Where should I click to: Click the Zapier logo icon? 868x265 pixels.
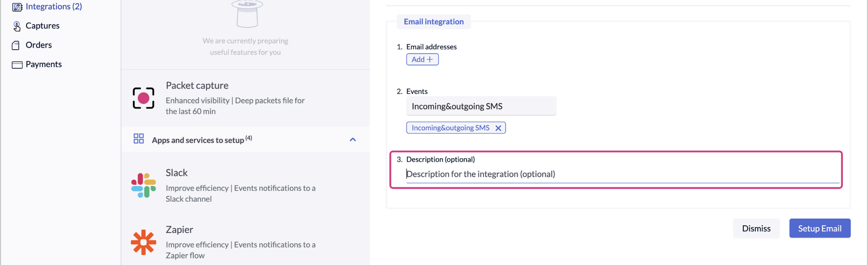coord(143,242)
